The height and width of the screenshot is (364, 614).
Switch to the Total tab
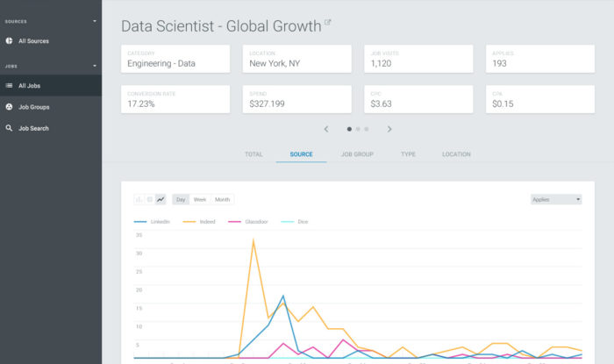click(x=253, y=154)
